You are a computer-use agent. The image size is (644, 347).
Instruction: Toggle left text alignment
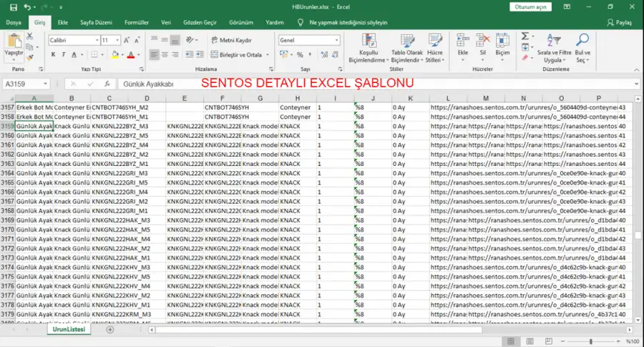[154, 54]
